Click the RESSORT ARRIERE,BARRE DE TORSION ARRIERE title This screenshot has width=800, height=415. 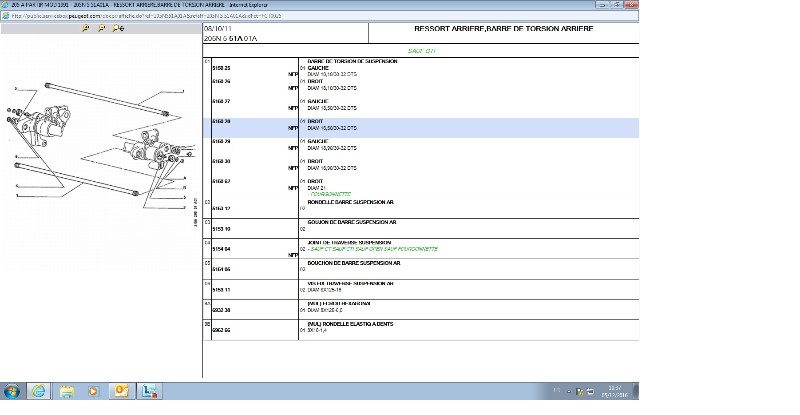click(x=504, y=29)
